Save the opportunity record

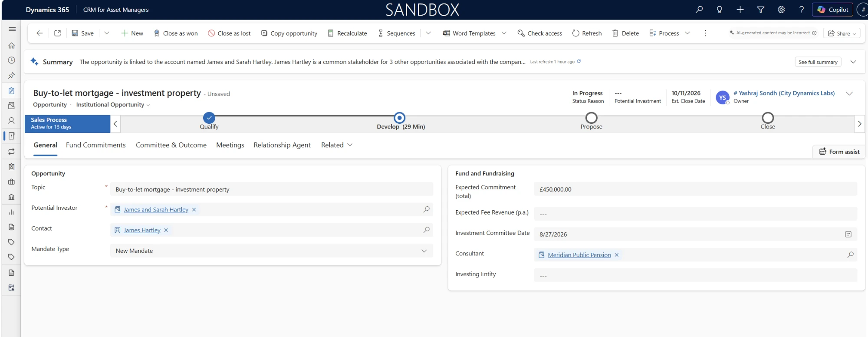(82, 33)
